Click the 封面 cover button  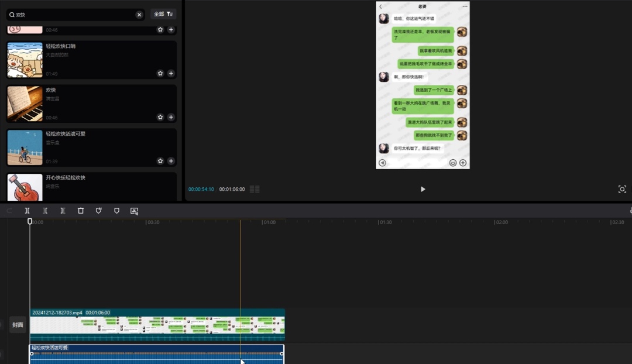point(18,325)
